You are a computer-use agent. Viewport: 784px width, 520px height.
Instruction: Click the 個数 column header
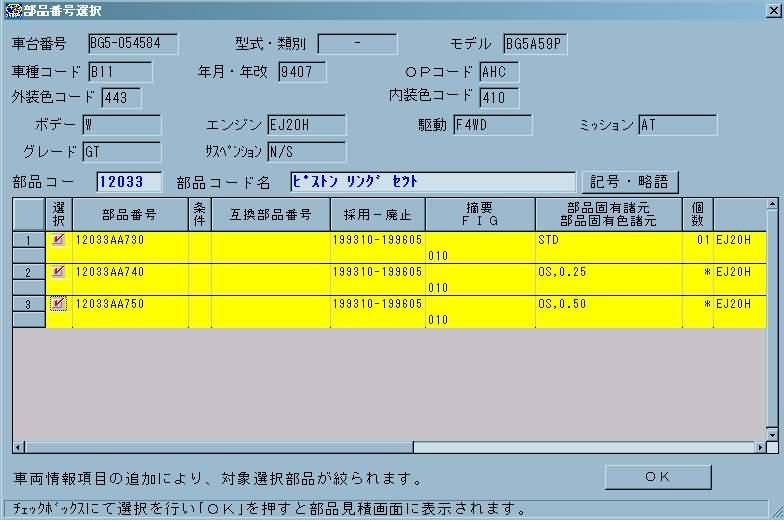click(698, 214)
